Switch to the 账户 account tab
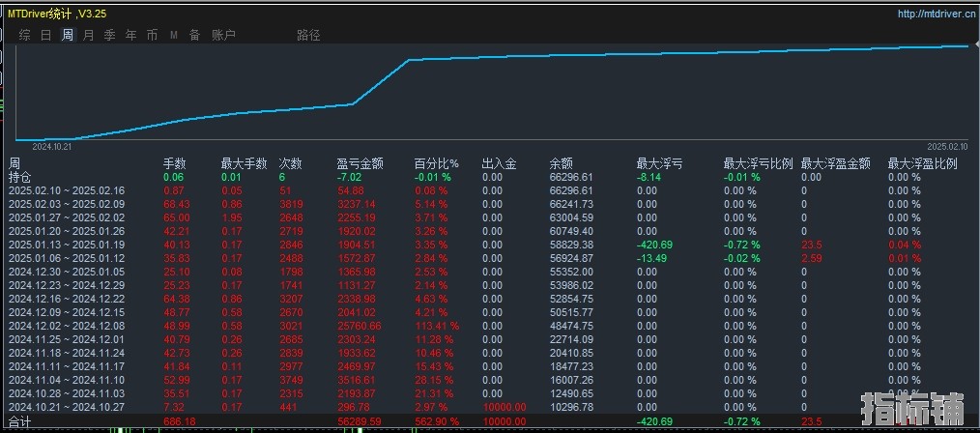This screenshot has height=433, width=980. click(x=223, y=35)
